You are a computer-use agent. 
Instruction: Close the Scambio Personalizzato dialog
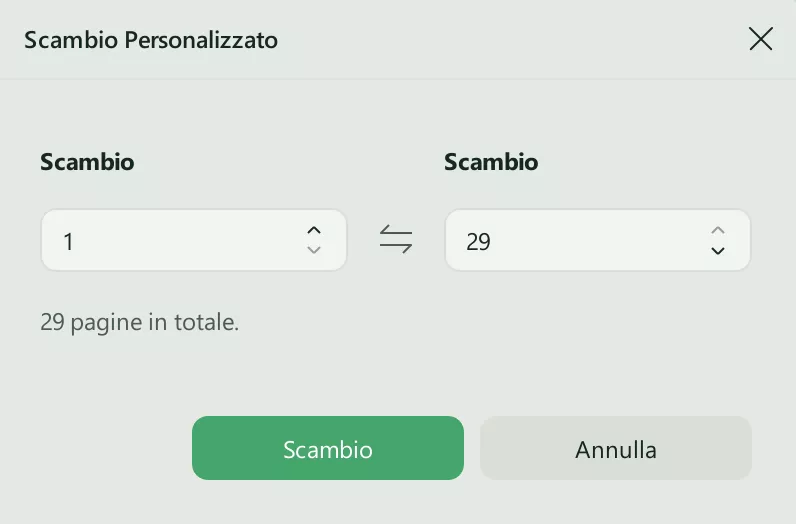760,39
